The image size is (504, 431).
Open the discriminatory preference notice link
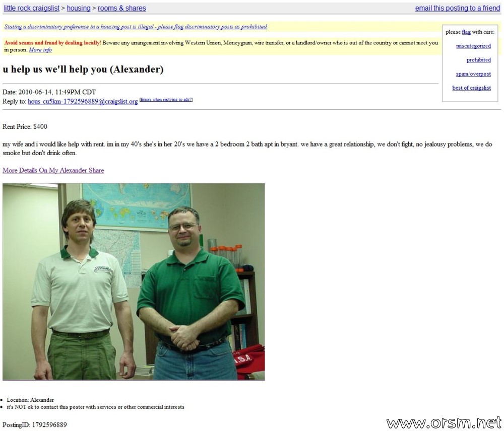(x=135, y=27)
